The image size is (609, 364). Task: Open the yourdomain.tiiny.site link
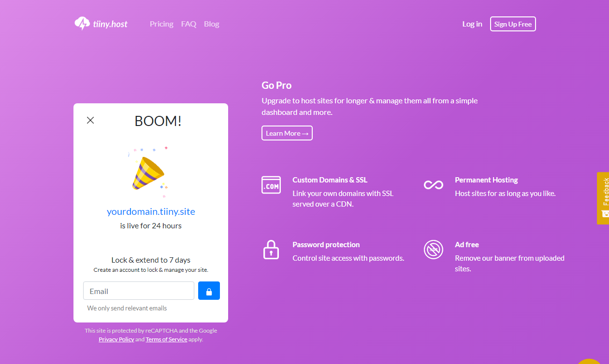pyautogui.click(x=151, y=211)
